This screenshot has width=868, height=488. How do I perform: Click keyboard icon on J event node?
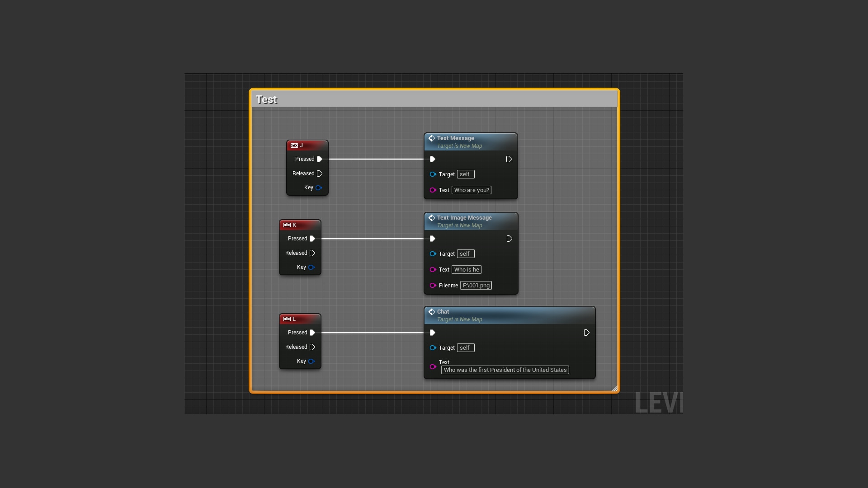(294, 145)
